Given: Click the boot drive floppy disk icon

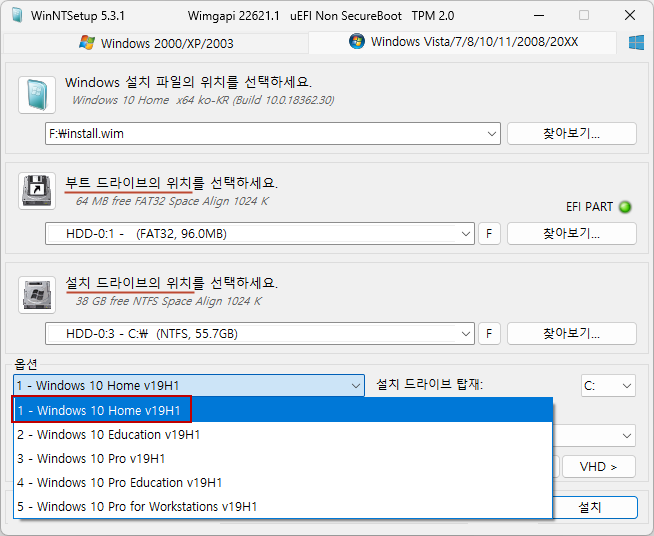Looking at the screenshot, I should (37, 191).
